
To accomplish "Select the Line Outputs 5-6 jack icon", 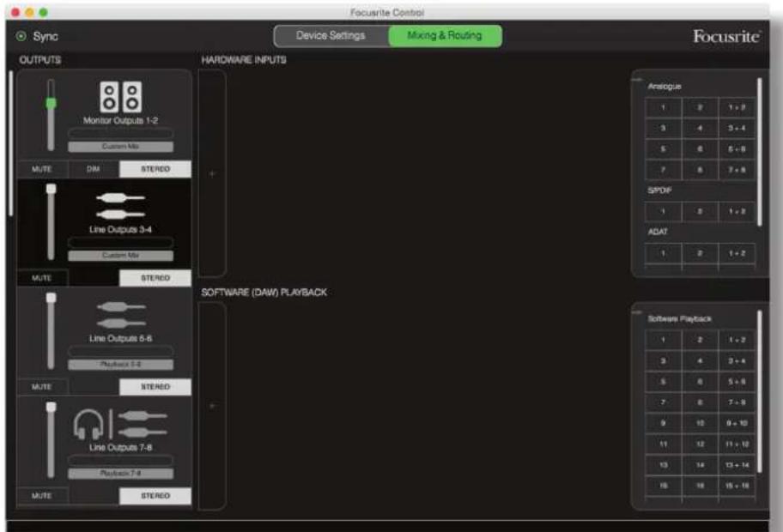I will (x=121, y=315).
